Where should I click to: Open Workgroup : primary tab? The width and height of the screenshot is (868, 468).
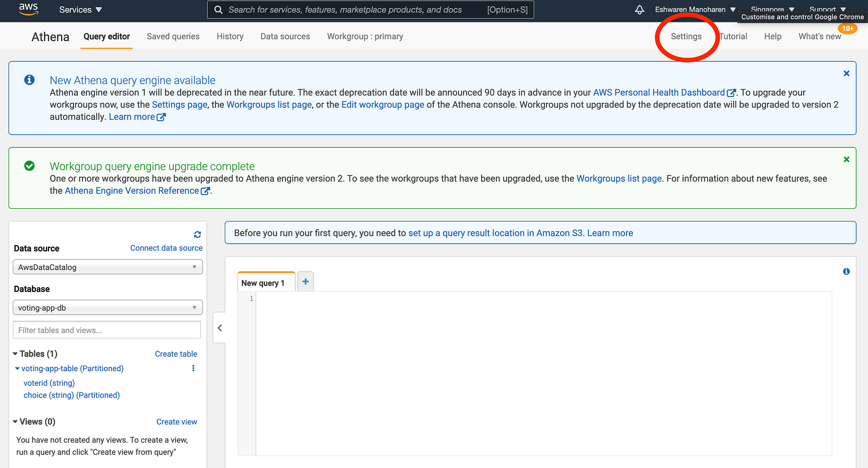pos(365,36)
